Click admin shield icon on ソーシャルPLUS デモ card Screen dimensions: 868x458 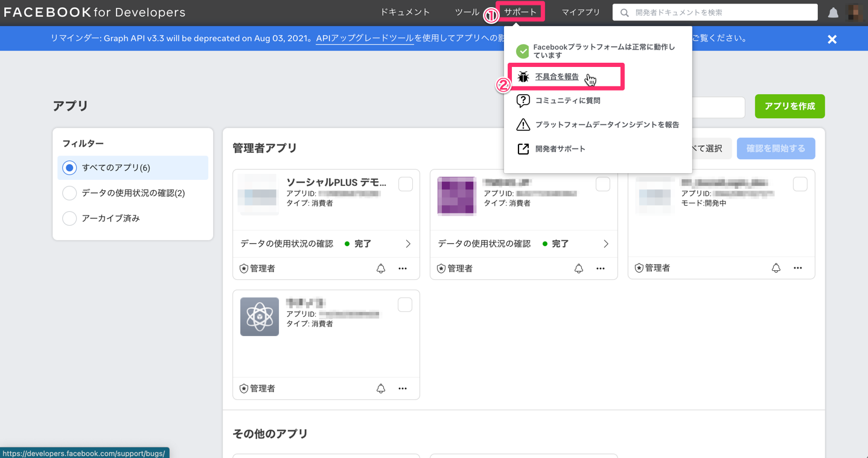(x=244, y=269)
